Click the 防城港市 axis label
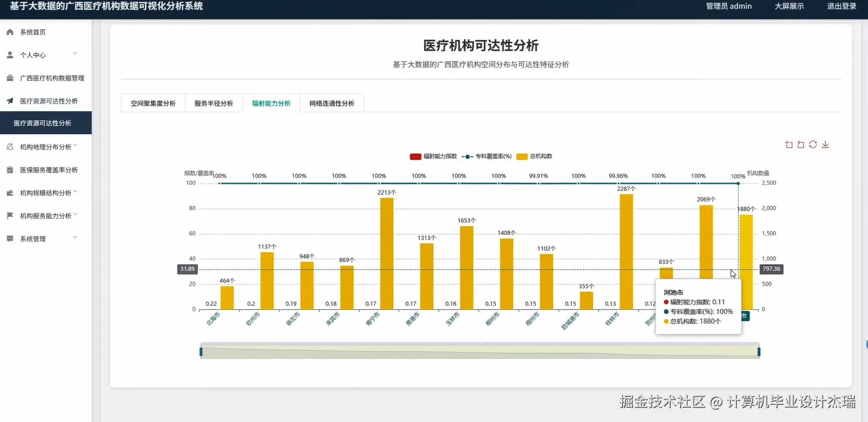The height and width of the screenshot is (422, 868). 571,320
